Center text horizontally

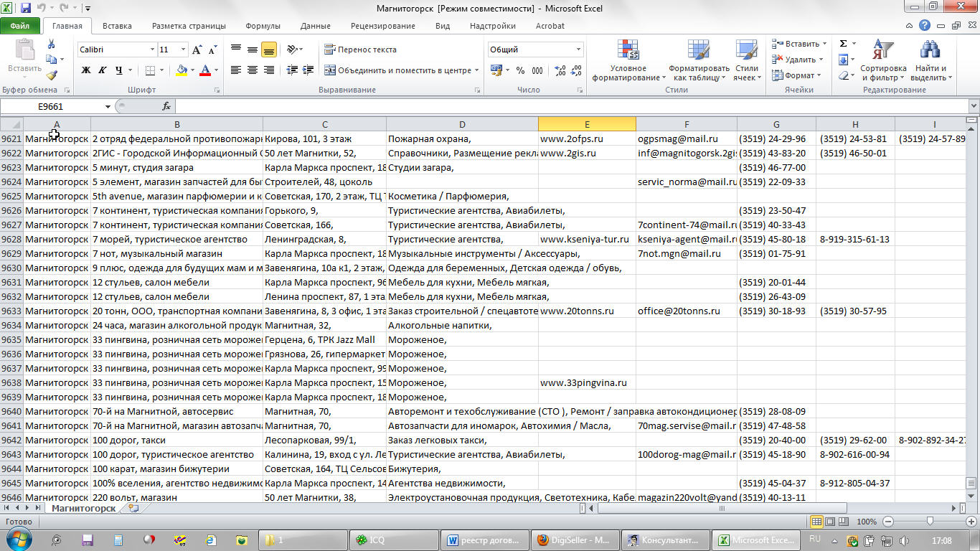click(x=253, y=70)
